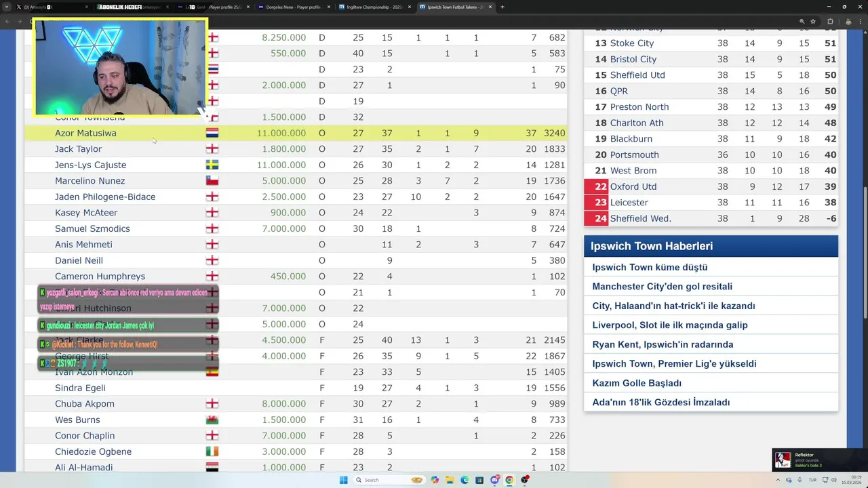
Task: Click player Daniel Neill
Action: click(79, 260)
